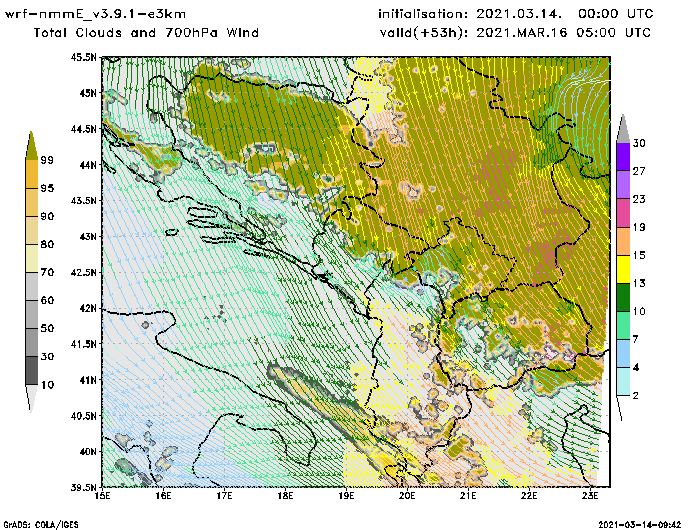Select the 90–95 cloud cover swatch

[31, 202]
